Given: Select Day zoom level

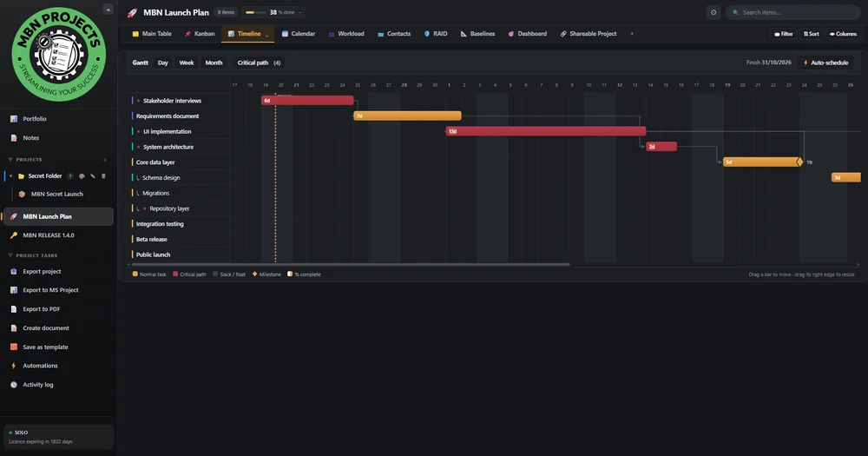Looking at the screenshot, I should (x=163, y=63).
